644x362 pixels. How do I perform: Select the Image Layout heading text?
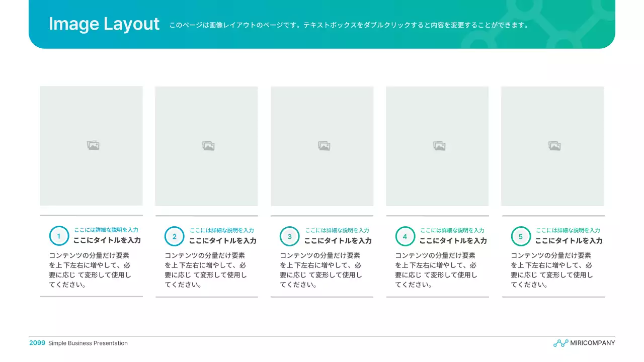(104, 24)
